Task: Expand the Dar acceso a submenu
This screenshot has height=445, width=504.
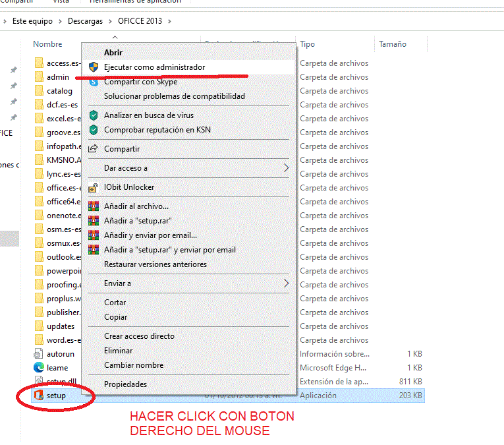Action: (x=286, y=168)
